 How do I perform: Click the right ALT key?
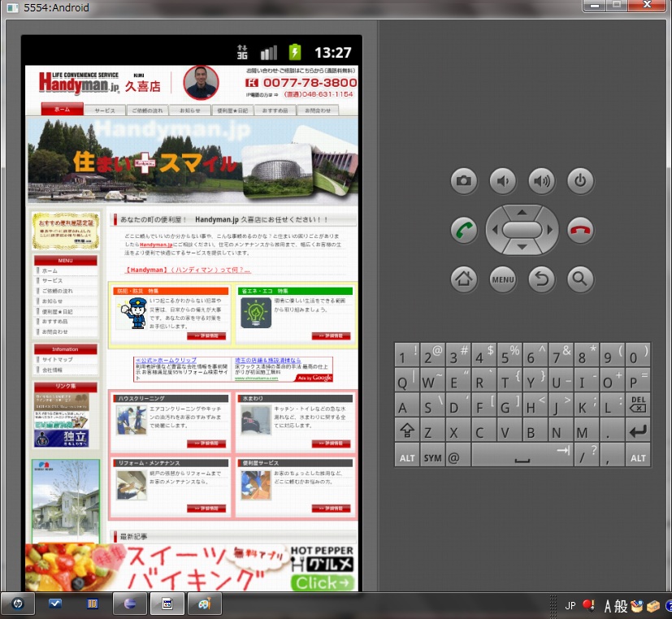[638, 457]
